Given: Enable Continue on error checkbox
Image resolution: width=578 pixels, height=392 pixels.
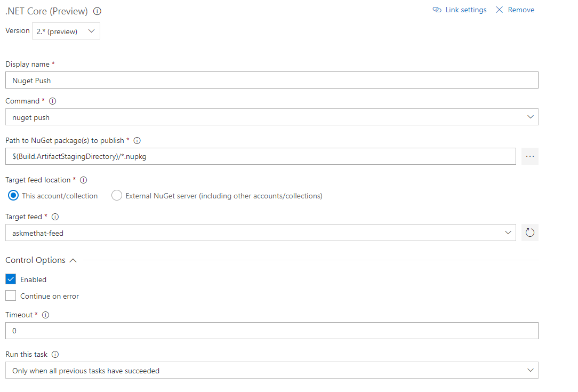Looking at the screenshot, I should pyautogui.click(x=11, y=295).
